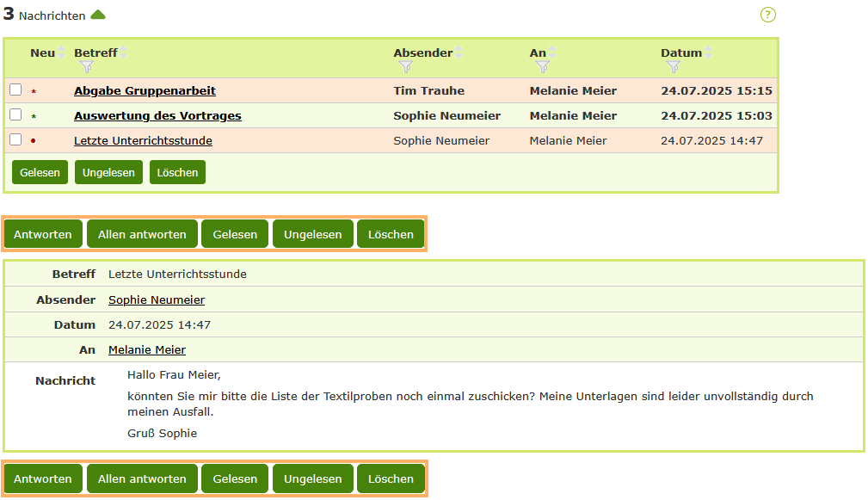Sort messages by the Neu column arrows
Screen dimensions: 868x500
click(x=62, y=53)
